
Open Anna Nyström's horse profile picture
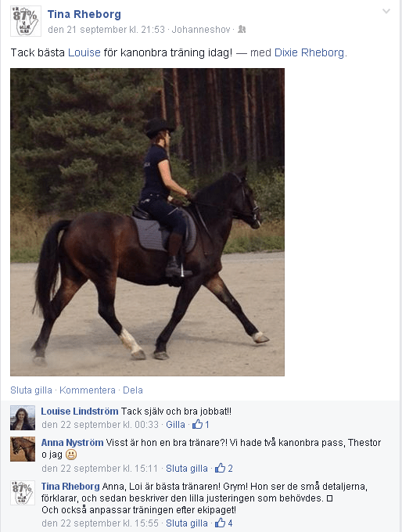(x=23, y=449)
